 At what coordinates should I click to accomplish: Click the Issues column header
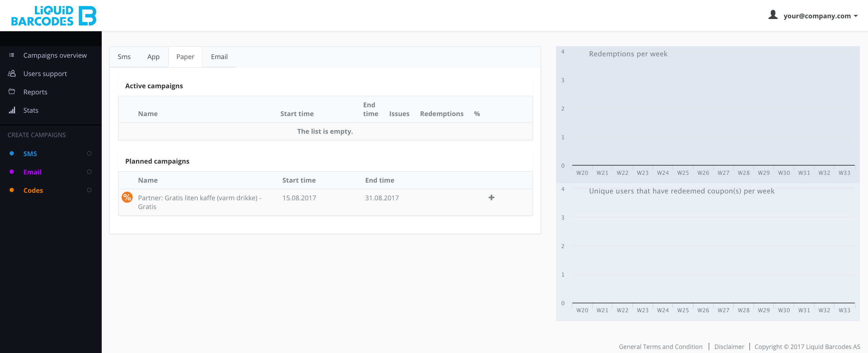[x=399, y=114]
